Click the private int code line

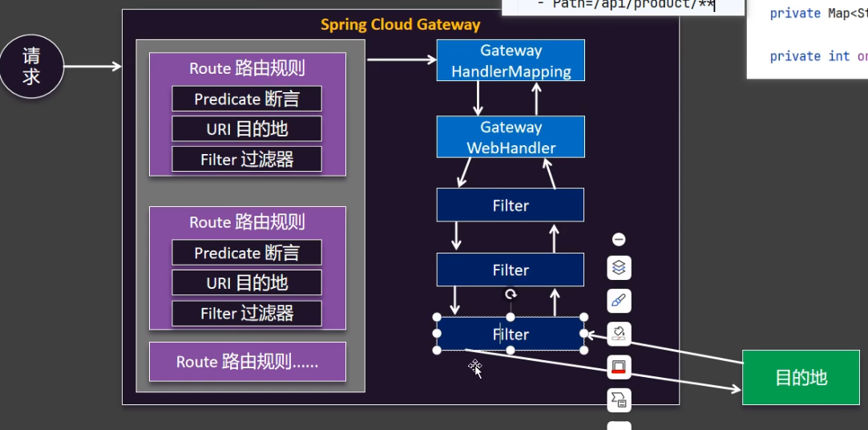coord(819,56)
